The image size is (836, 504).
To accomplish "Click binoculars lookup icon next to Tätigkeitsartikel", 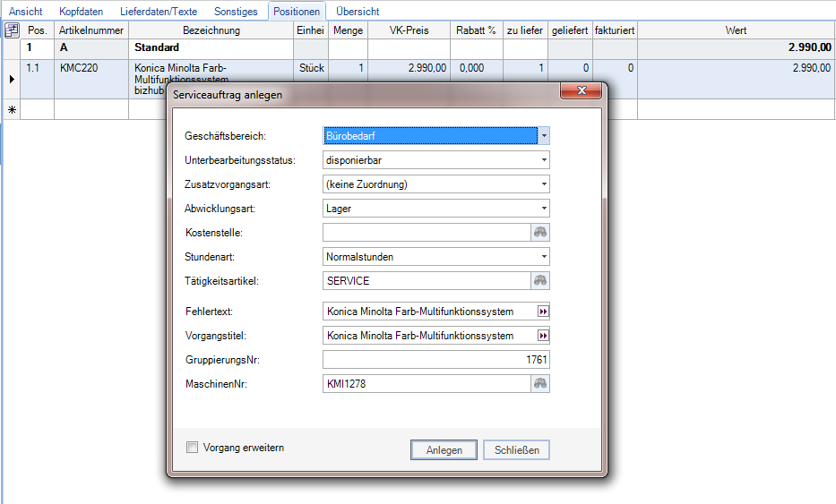I will pos(541,281).
